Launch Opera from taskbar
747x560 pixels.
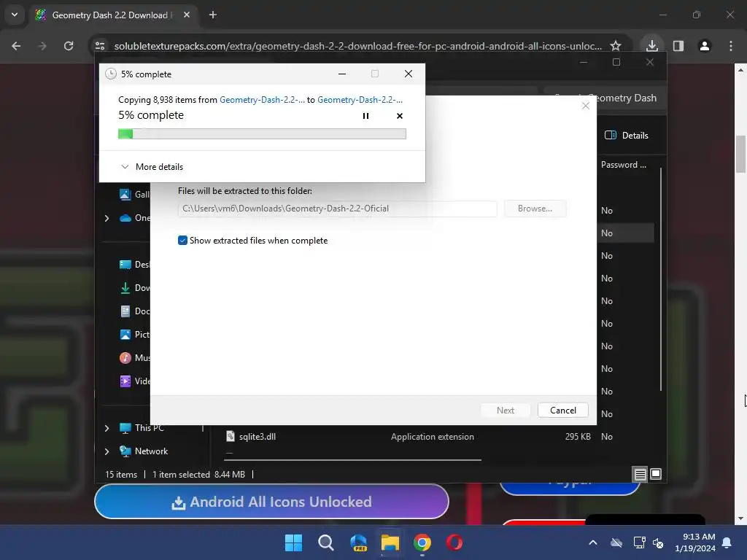pyautogui.click(x=454, y=542)
